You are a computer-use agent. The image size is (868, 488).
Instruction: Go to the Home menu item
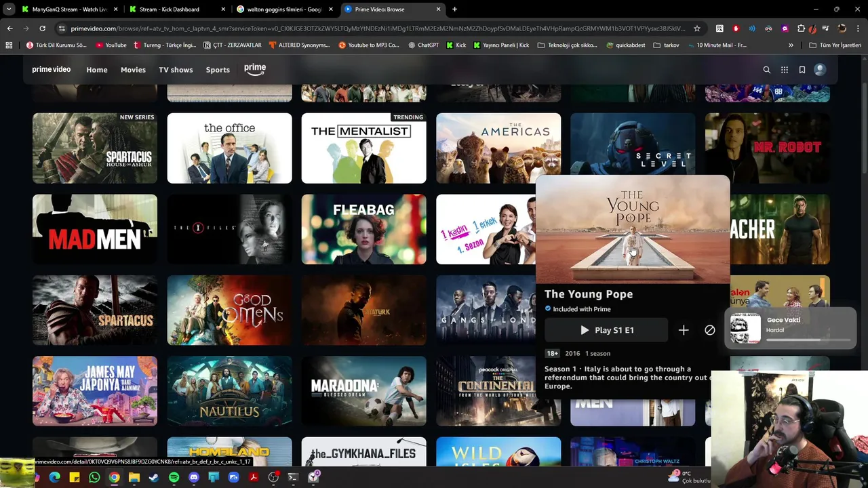pyautogui.click(x=97, y=70)
